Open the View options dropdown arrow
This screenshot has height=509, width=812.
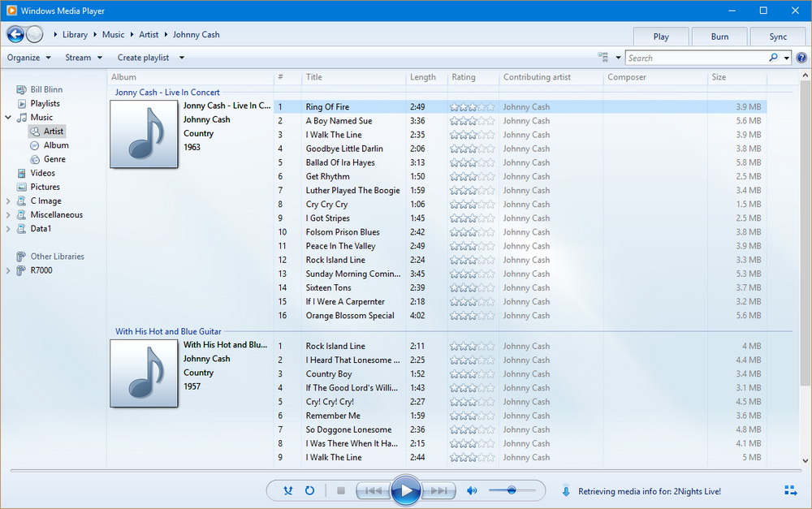pos(618,58)
